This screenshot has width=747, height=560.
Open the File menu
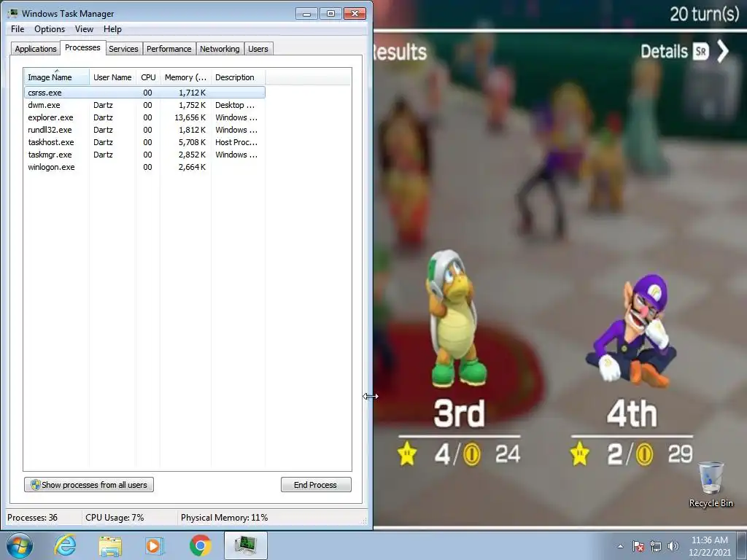point(18,29)
